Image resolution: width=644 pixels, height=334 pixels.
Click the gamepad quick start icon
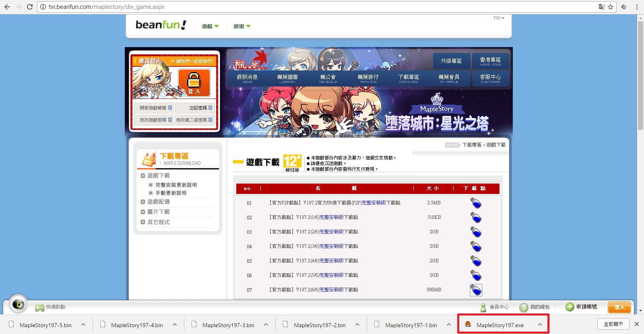(x=39, y=307)
